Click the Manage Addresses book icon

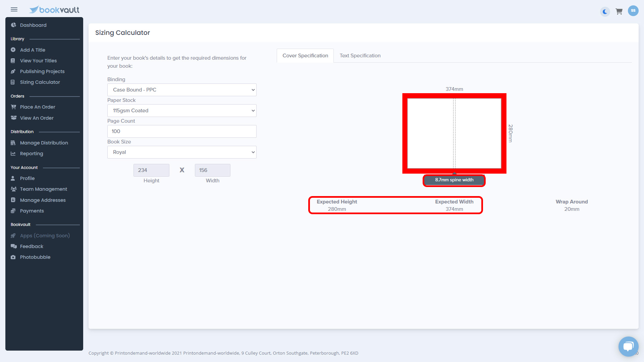(x=13, y=200)
